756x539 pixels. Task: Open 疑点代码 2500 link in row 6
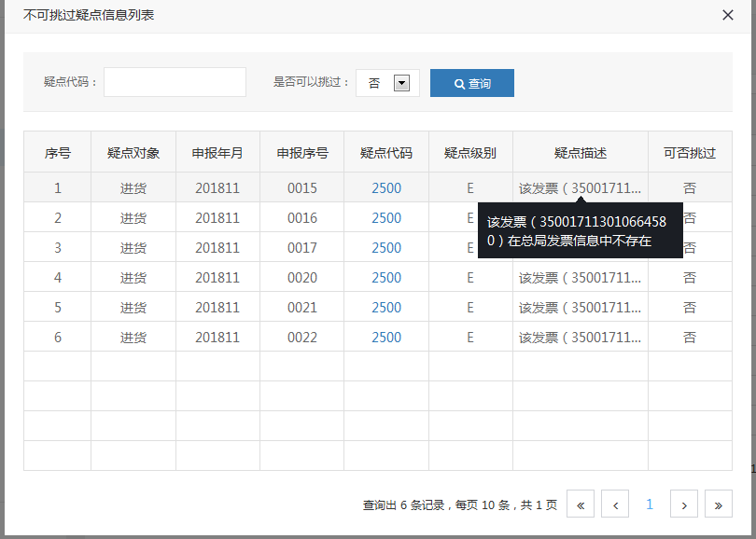pos(386,338)
